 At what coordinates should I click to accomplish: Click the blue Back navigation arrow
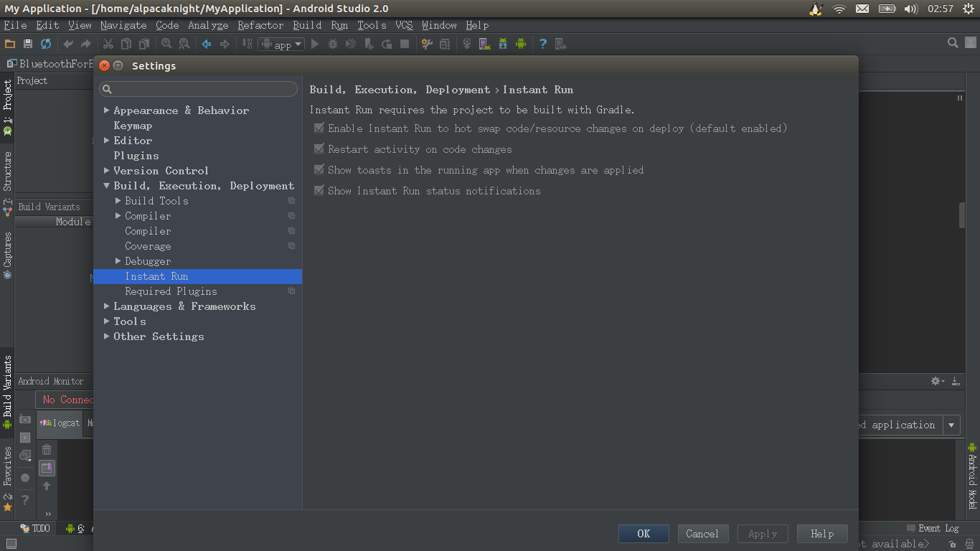(207, 44)
